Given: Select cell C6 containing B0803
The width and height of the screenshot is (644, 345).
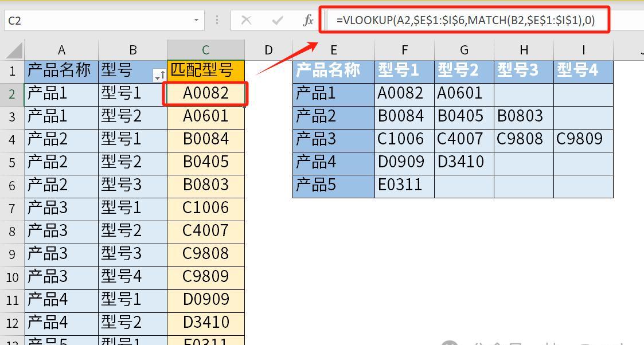Looking at the screenshot, I should pos(206,186).
